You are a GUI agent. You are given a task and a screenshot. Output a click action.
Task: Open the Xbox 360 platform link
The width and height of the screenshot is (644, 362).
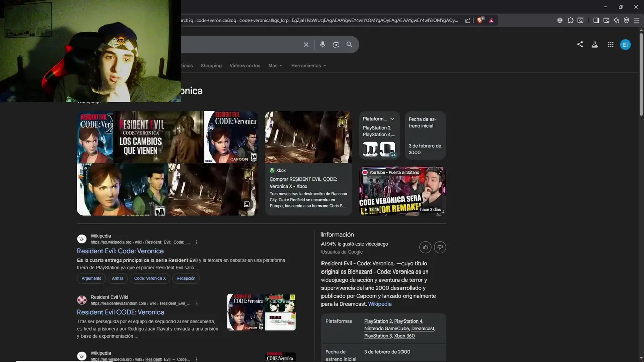pos(405,336)
